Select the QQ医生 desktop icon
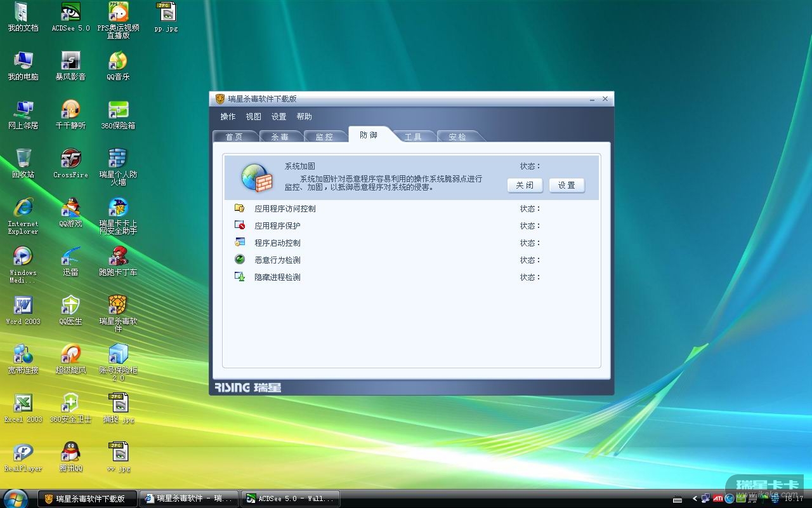 click(x=70, y=311)
